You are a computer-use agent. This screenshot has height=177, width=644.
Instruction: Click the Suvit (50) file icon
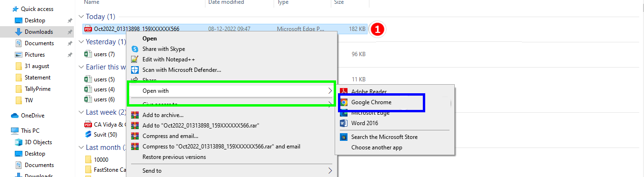(88, 134)
